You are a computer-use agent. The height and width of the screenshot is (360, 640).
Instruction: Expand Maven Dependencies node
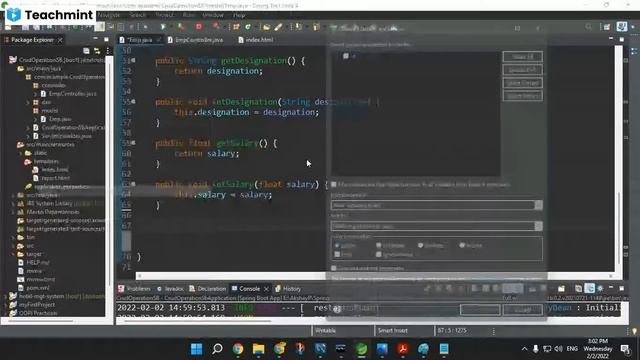(13, 212)
